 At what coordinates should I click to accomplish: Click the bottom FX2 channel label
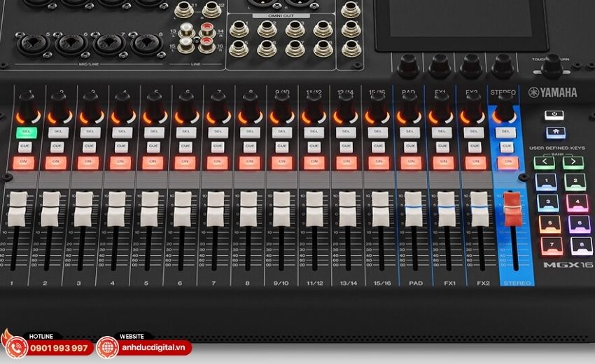[x=483, y=283]
